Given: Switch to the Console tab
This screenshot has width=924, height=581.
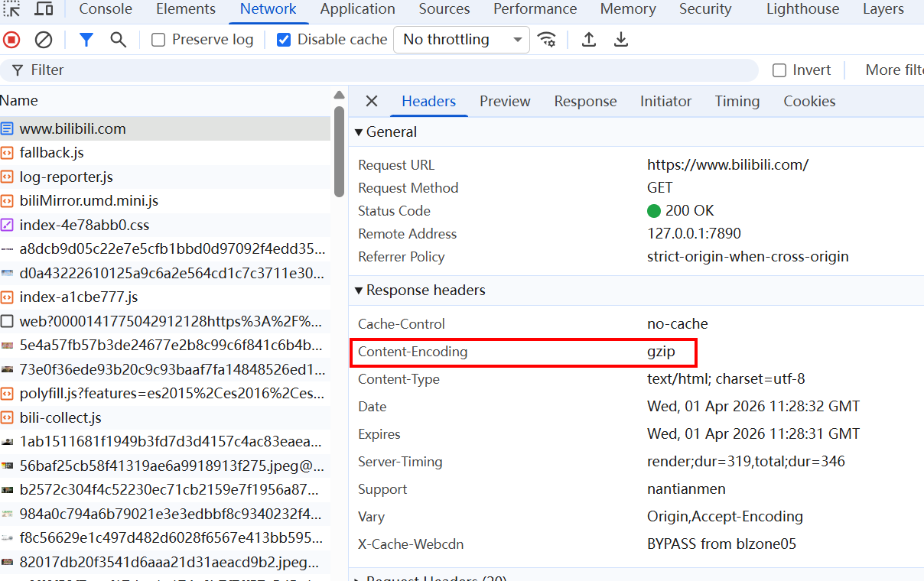Looking at the screenshot, I should [106, 9].
